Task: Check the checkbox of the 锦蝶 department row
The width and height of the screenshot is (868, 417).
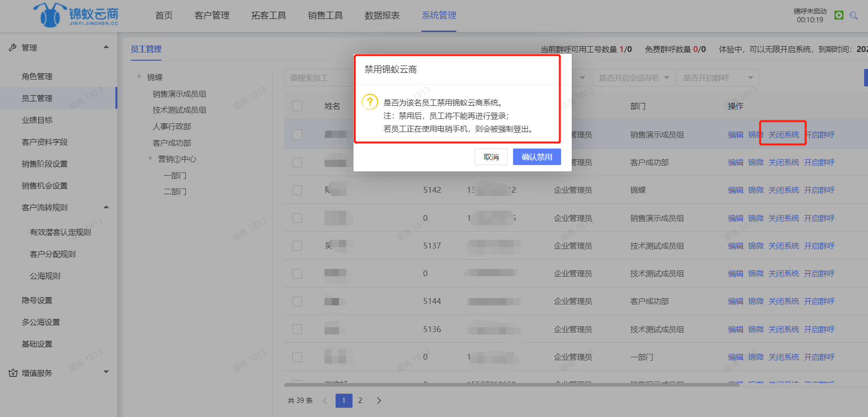Action: [297, 190]
